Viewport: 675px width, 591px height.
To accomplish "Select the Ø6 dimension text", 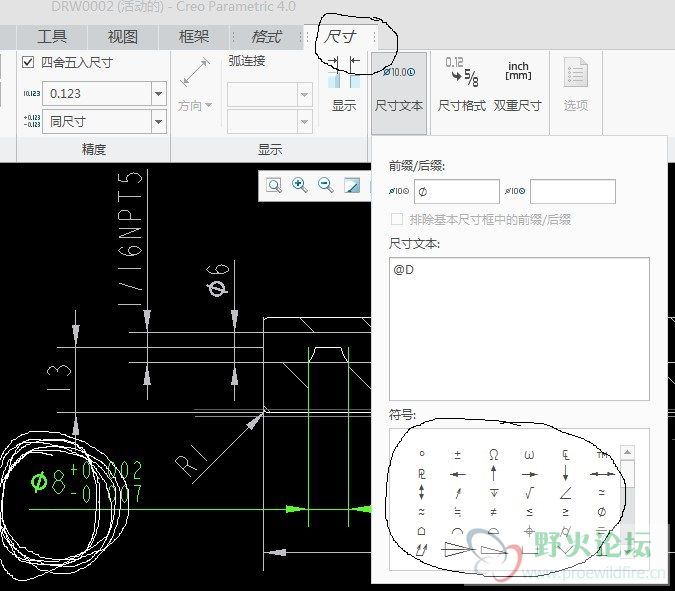I will pyautogui.click(x=217, y=281).
